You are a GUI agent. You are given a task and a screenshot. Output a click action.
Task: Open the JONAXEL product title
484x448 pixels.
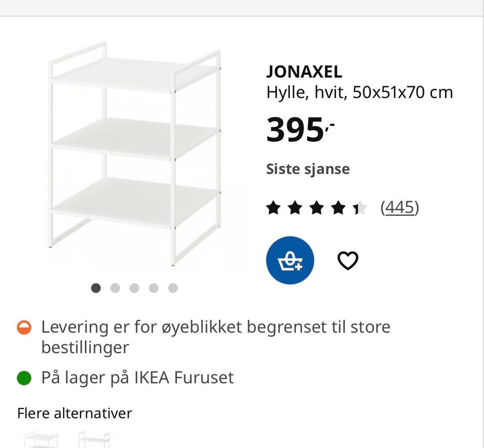tap(304, 72)
